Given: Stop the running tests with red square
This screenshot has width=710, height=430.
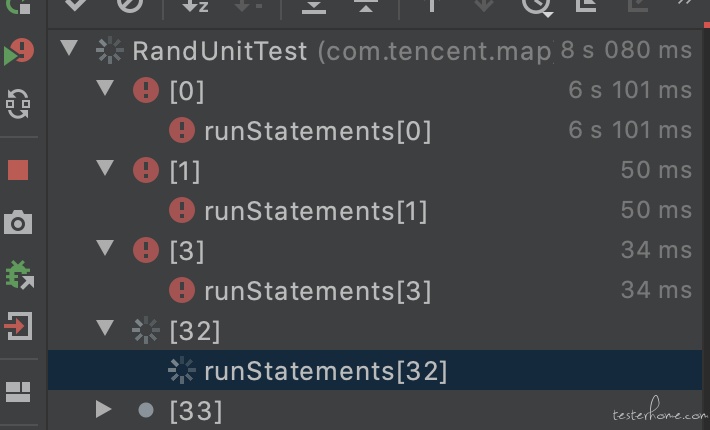Looking at the screenshot, I should tap(18, 170).
